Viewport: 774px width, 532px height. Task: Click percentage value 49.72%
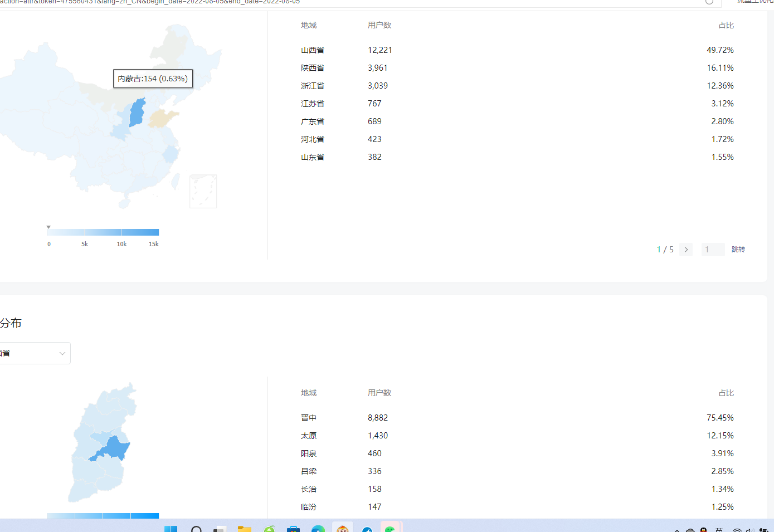pyautogui.click(x=720, y=50)
